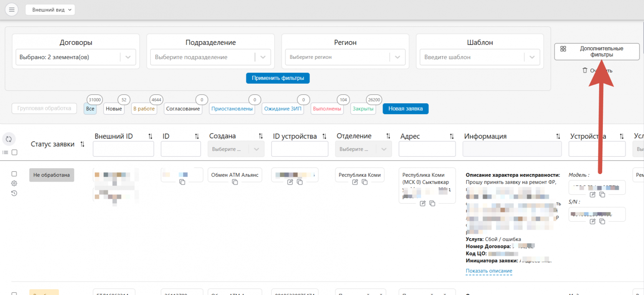Open the hamburger menu in the top bar

click(x=12, y=10)
